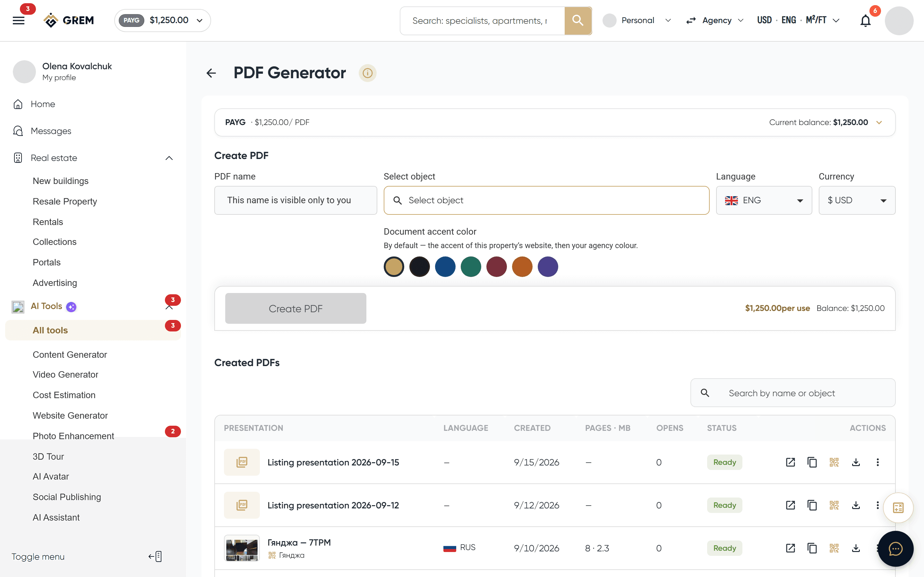Collapse the Real estate section

click(169, 158)
